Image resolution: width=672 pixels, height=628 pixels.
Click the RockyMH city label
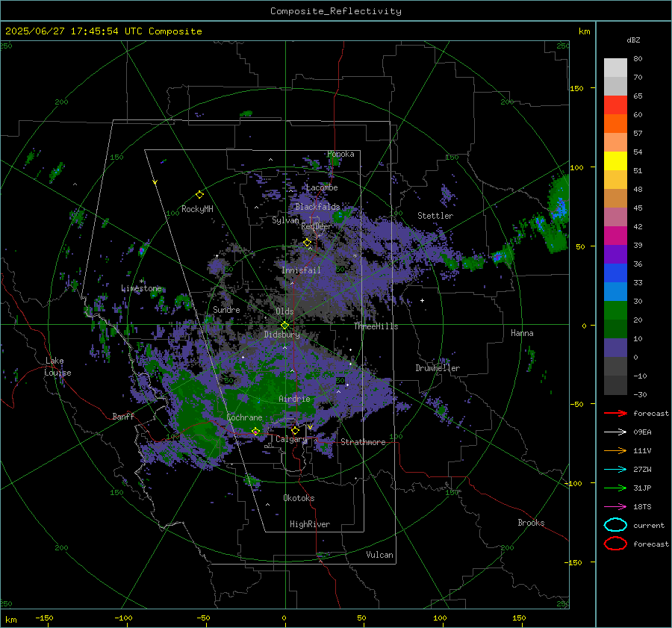(197, 209)
